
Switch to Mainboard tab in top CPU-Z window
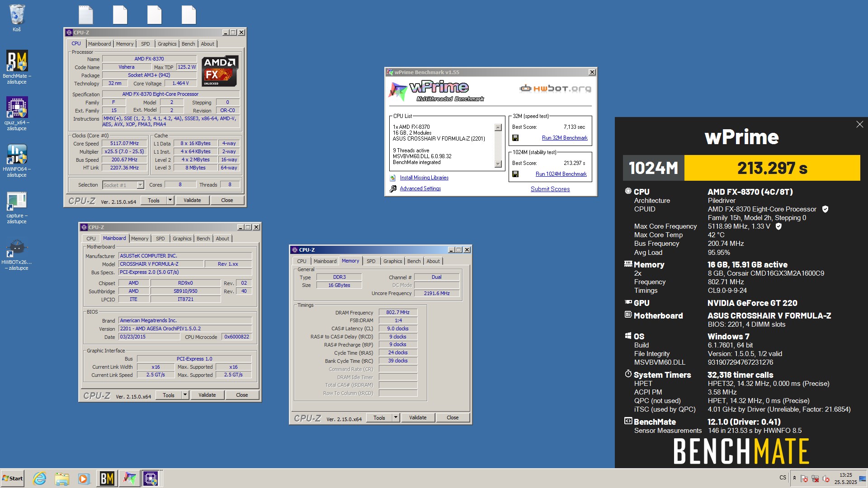(x=99, y=44)
